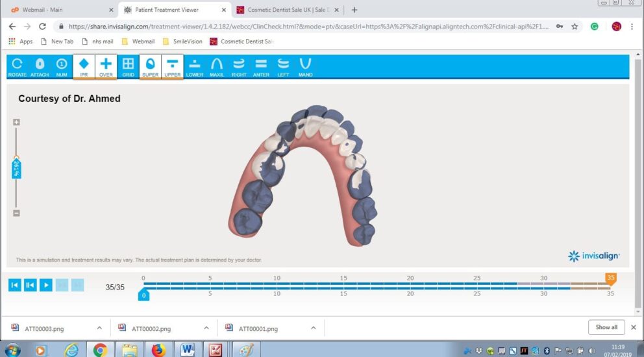Open Internet Explorer from the taskbar
This screenshot has height=357, width=644.
pyautogui.click(x=71, y=350)
